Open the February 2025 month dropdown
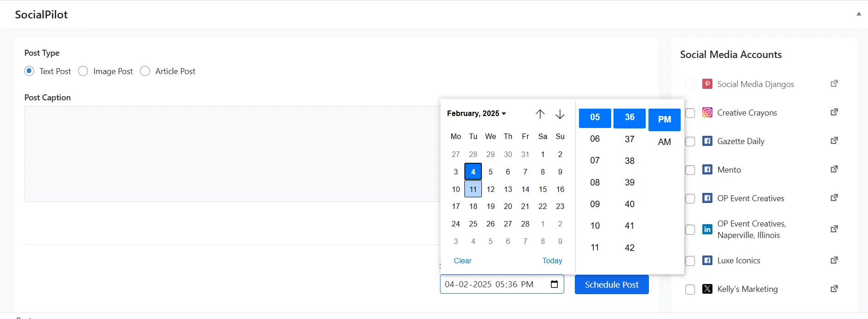 point(476,113)
